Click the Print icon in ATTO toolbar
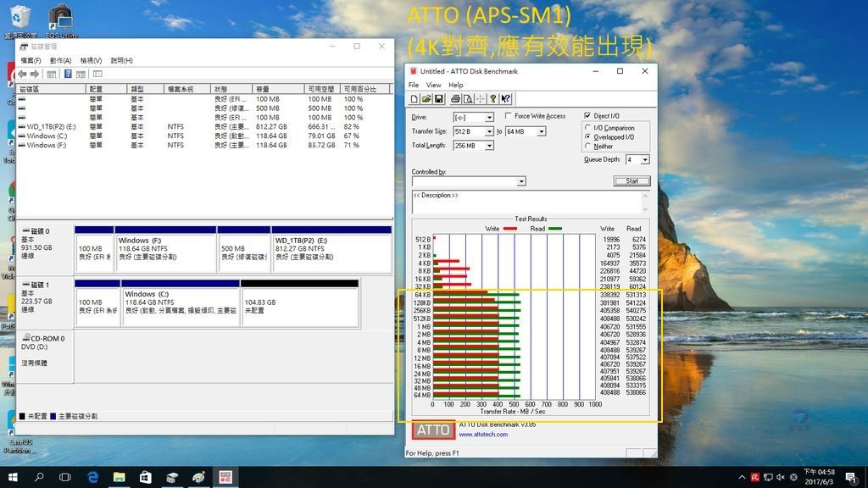Image resolution: width=868 pixels, height=488 pixels. click(453, 98)
